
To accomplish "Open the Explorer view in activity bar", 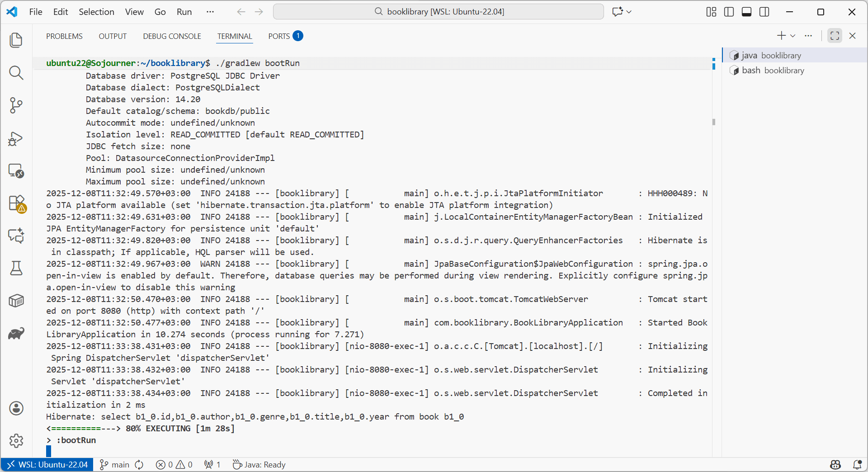I will point(16,40).
